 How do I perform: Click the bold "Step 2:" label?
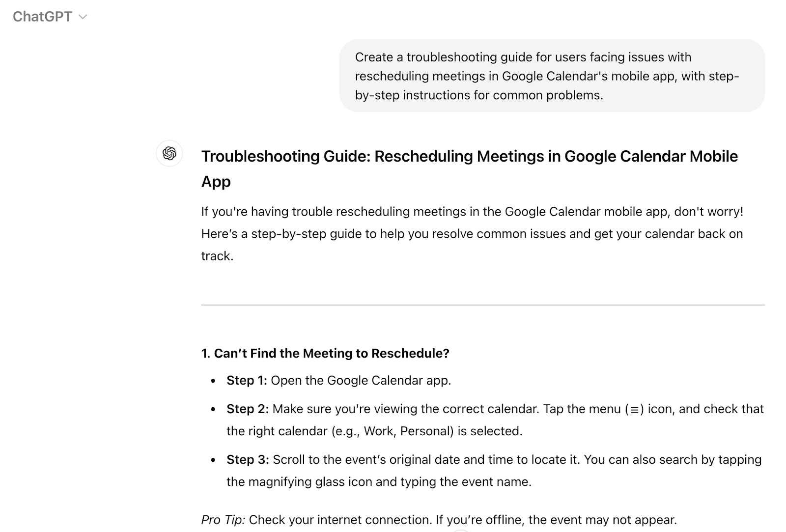point(247,409)
